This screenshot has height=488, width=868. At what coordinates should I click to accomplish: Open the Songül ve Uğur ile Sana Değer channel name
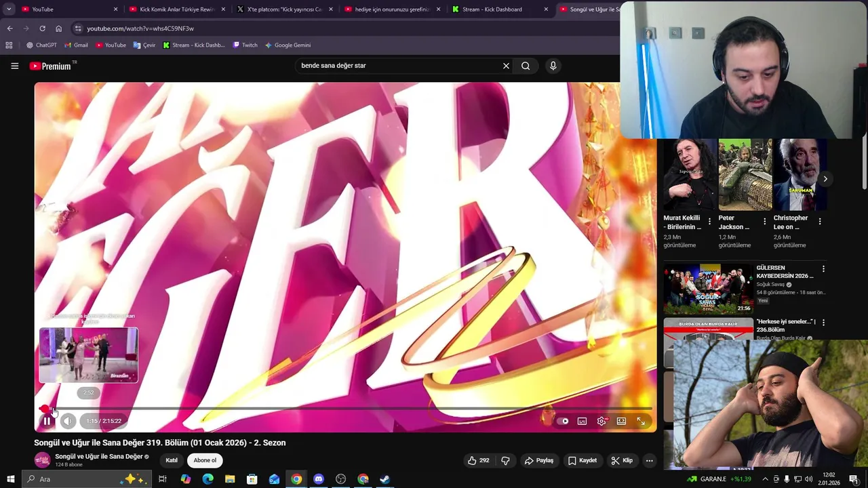click(x=99, y=457)
